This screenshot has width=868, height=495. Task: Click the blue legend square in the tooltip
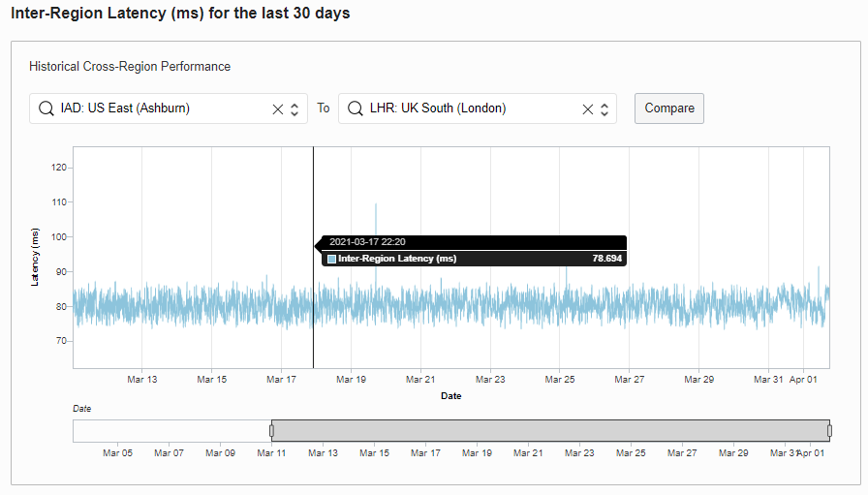click(x=332, y=259)
